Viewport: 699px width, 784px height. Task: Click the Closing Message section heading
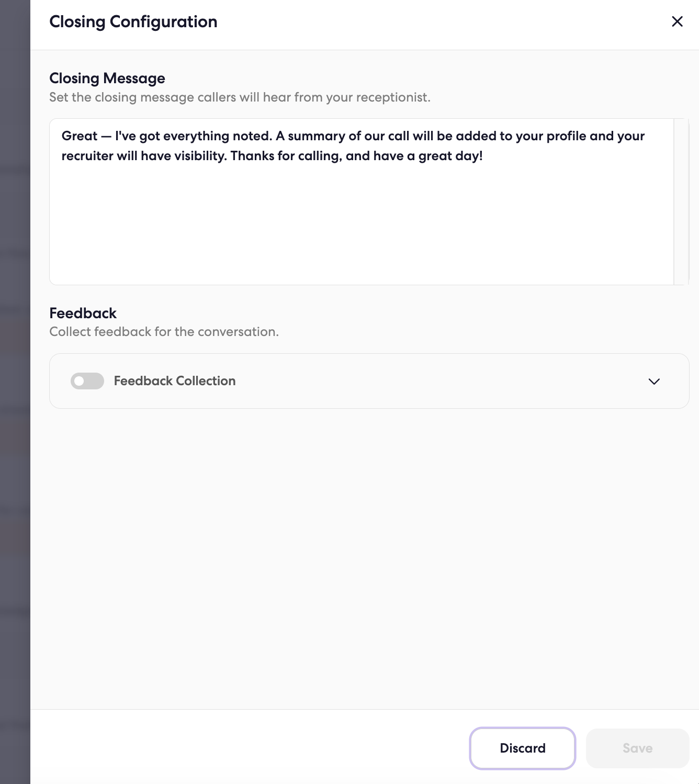(x=107, y=78)
